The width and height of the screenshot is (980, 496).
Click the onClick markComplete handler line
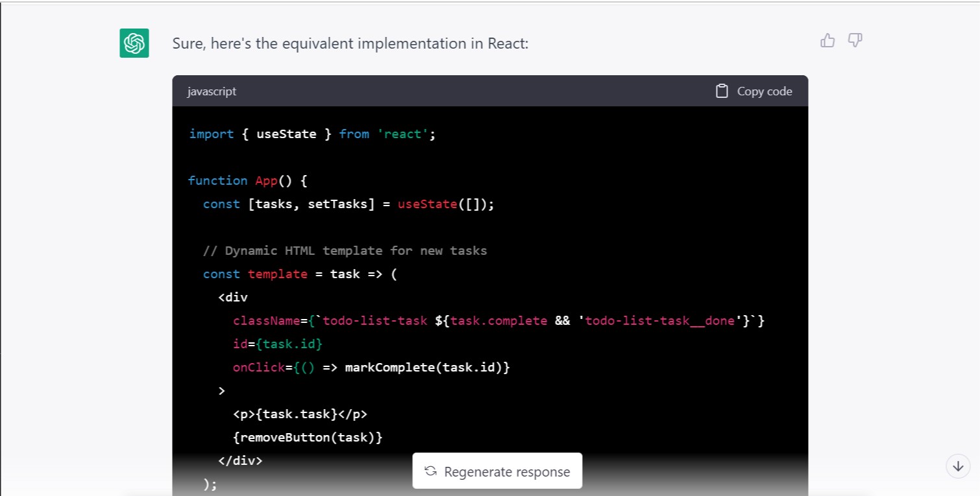tap(371, 368)
